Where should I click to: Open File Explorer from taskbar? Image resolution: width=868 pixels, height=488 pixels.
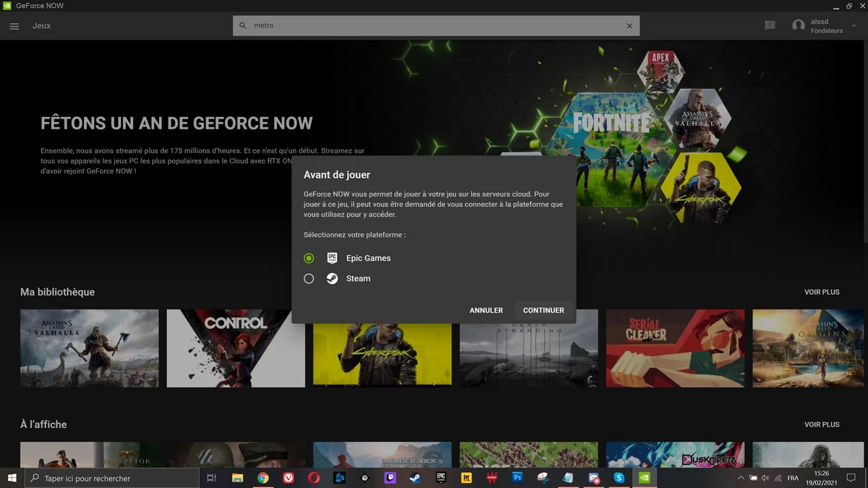[237, 478]
